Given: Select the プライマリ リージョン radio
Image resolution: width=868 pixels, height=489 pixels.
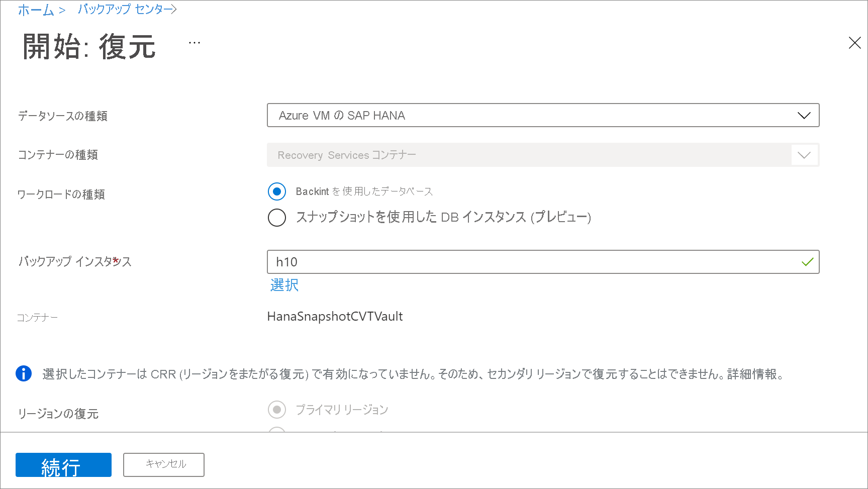Looking at the screenshot, I should [x=277, y=410].
